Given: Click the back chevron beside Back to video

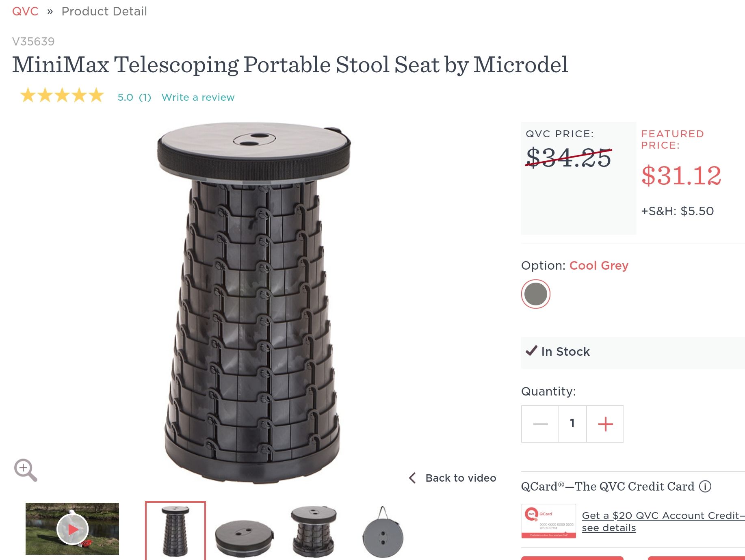Looking at the screenshot, I should tap(413, 478).
